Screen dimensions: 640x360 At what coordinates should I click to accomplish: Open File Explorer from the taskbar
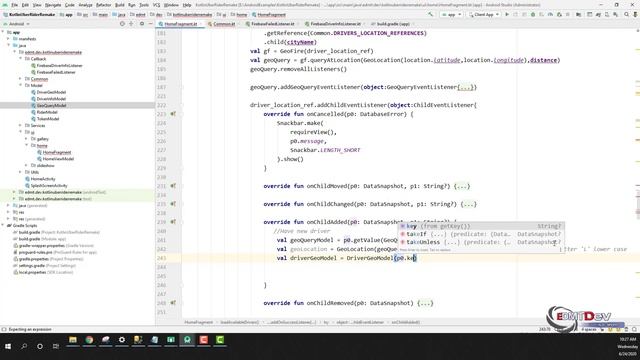73,340
